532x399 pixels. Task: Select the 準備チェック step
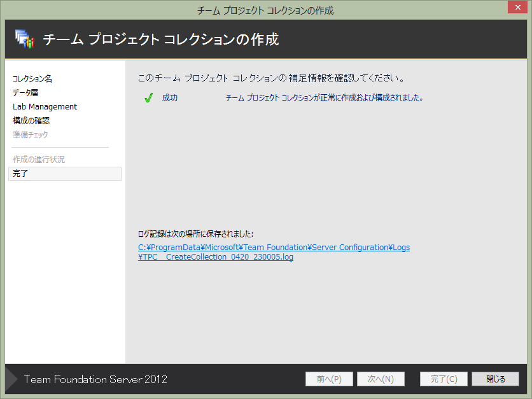pyautogui.click(x=31, y=135)
